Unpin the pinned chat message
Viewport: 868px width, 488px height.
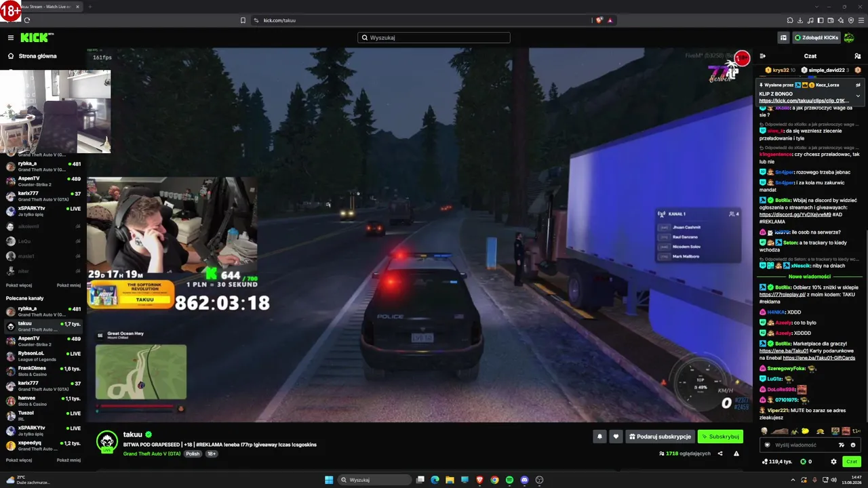858,85
